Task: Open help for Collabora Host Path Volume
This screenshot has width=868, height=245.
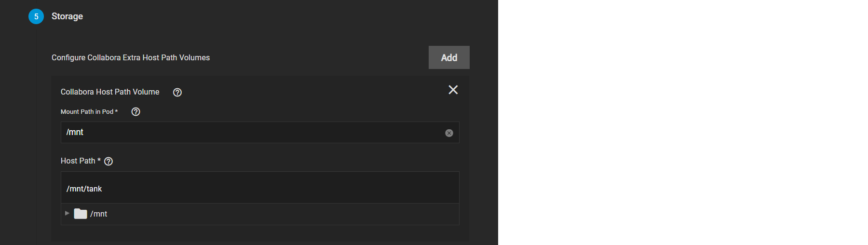Action: coord(177,92)
